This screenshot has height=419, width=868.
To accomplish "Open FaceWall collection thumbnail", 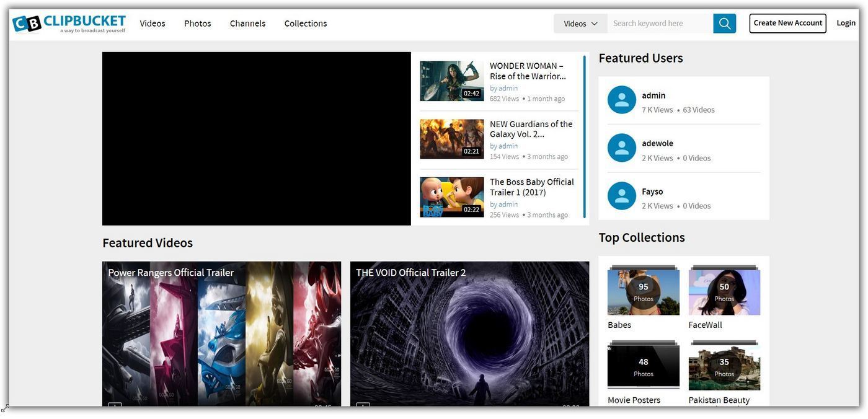I will tap(724, 291).
